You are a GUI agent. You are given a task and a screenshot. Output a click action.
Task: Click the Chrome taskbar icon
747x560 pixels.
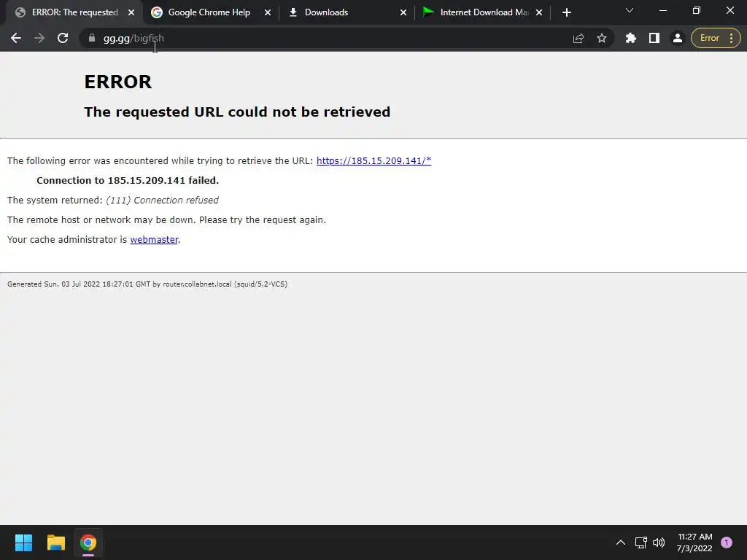[x=88, y=542]
